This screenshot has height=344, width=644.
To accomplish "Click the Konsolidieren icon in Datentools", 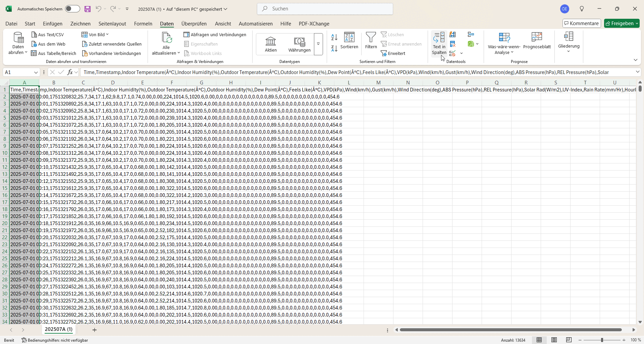I will click(471, 35).
